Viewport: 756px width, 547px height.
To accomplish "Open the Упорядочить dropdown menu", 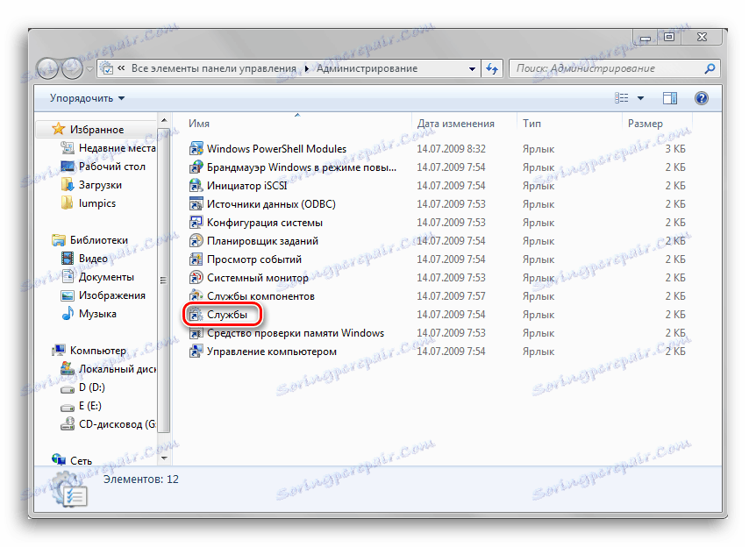I will [88, 98].
